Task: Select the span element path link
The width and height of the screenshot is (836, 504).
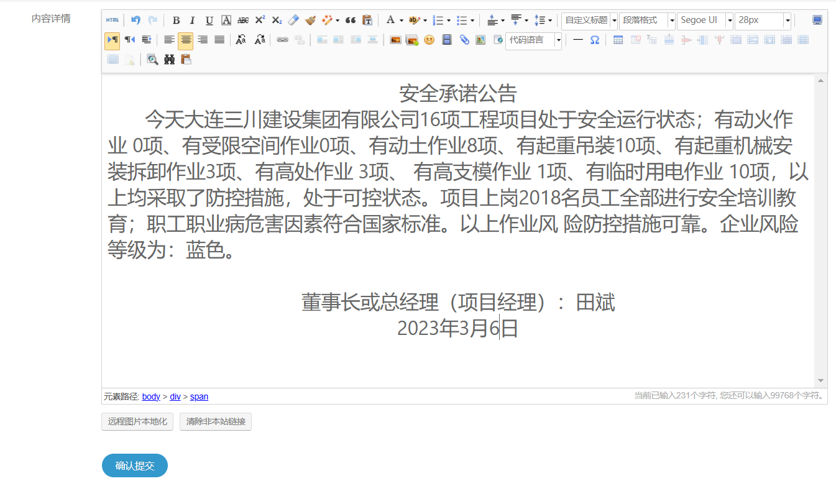Action: 199,396
